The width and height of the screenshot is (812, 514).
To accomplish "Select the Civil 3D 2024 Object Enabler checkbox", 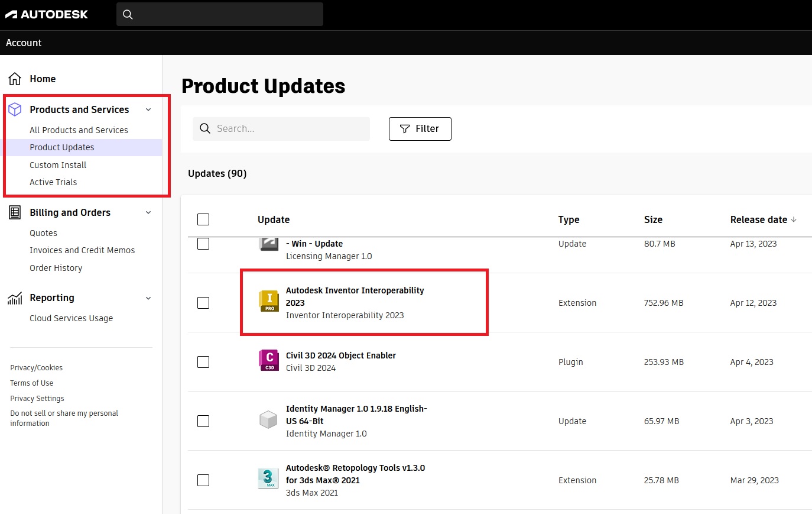I will pyautogui.click(x=203, y=362).
